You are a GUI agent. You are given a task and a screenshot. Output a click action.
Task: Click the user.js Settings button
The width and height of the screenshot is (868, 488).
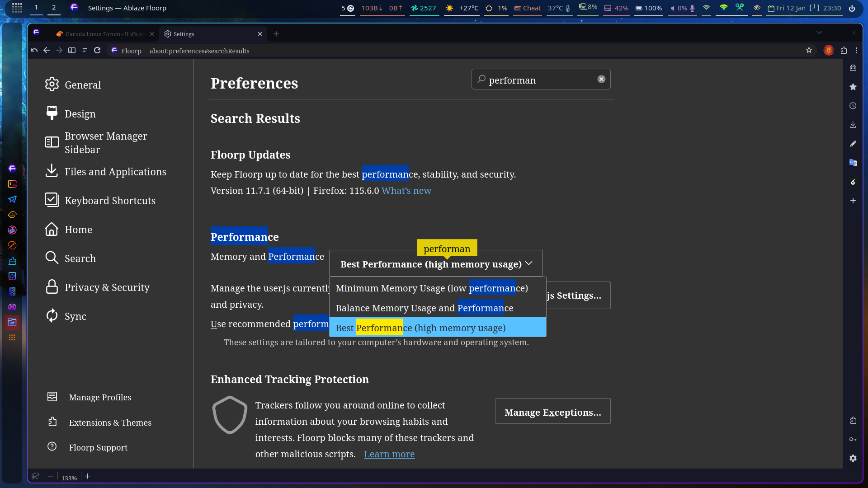coord(578,296)
